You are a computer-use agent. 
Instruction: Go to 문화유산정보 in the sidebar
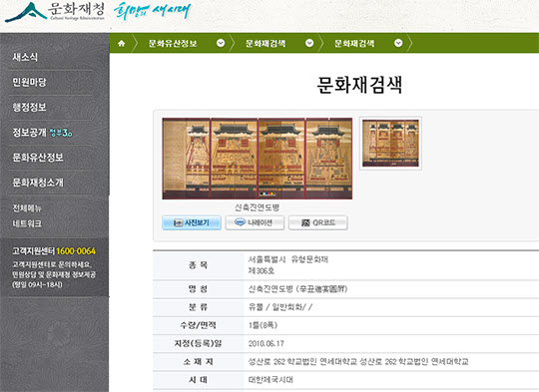point(38,158)
